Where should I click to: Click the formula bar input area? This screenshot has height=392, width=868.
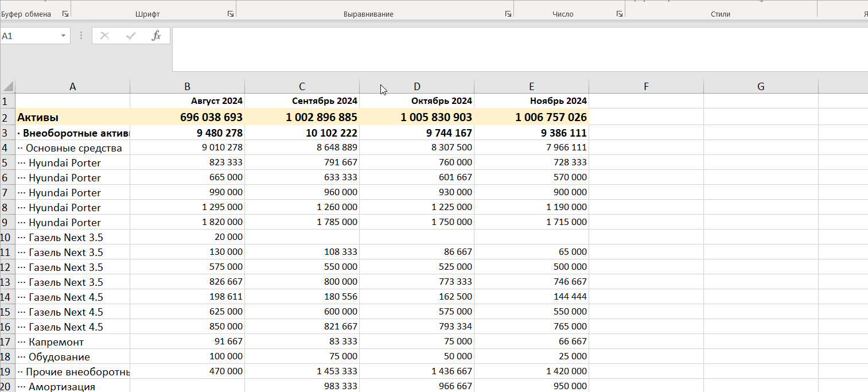point(520,49)
